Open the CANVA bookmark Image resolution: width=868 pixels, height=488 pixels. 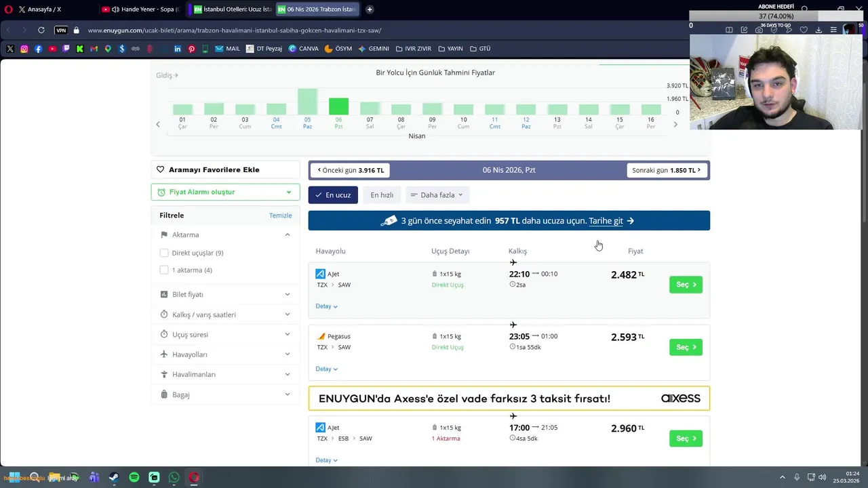303,49
